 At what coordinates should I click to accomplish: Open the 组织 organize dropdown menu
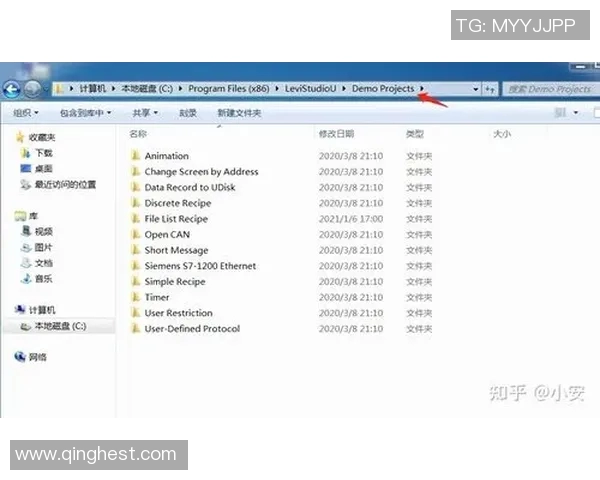tap(26, 113)
